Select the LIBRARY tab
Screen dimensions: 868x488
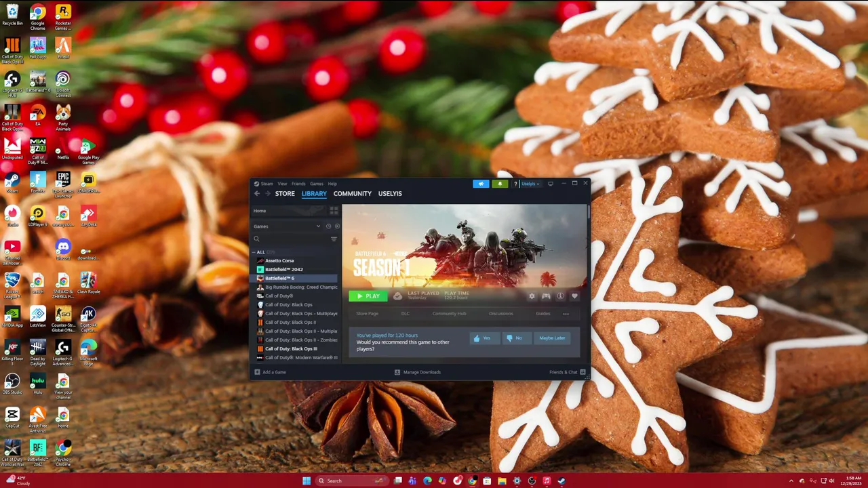(x=314, y=194)
